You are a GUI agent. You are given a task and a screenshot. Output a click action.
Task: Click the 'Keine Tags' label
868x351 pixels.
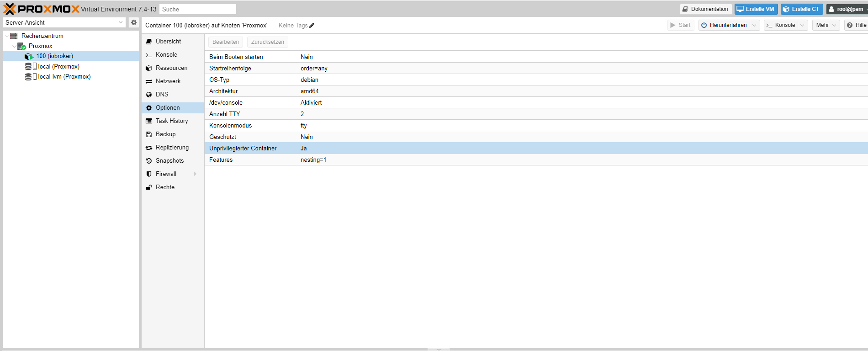point(293,26)
